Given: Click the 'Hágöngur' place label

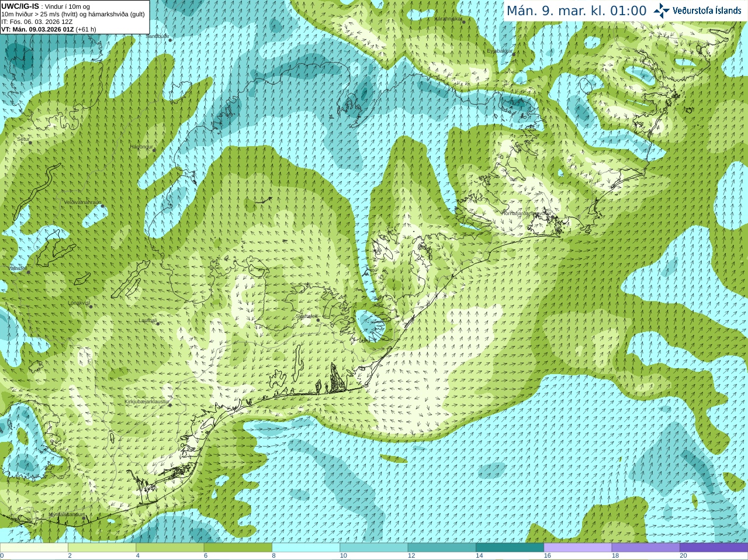Looking at the screenshot, I should [141, 147].
